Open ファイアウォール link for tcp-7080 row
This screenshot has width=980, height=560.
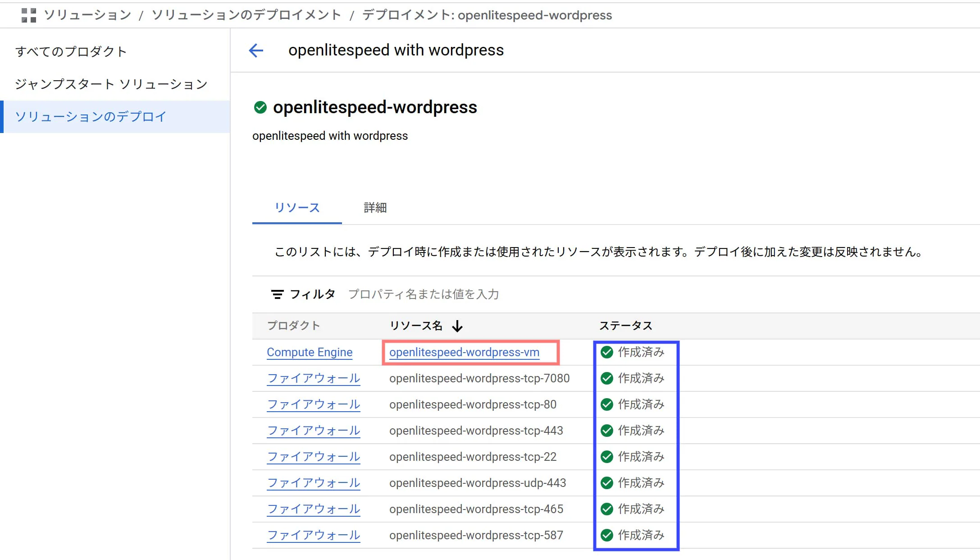pos(314,378)
